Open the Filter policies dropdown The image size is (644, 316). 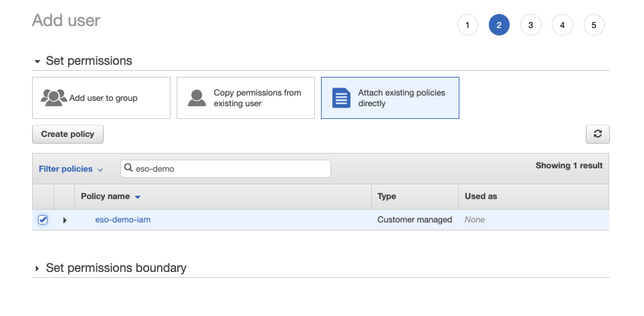pos(70,169)
